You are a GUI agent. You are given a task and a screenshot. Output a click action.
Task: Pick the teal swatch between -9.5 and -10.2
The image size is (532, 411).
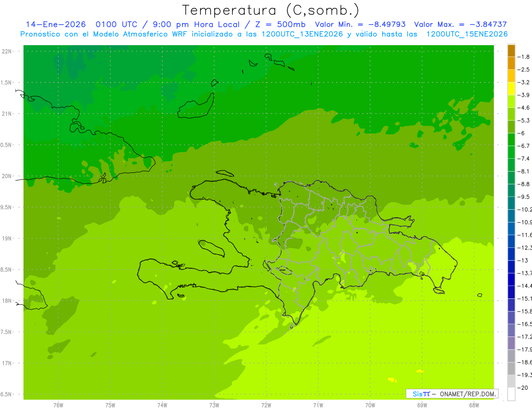click(511, 203)
